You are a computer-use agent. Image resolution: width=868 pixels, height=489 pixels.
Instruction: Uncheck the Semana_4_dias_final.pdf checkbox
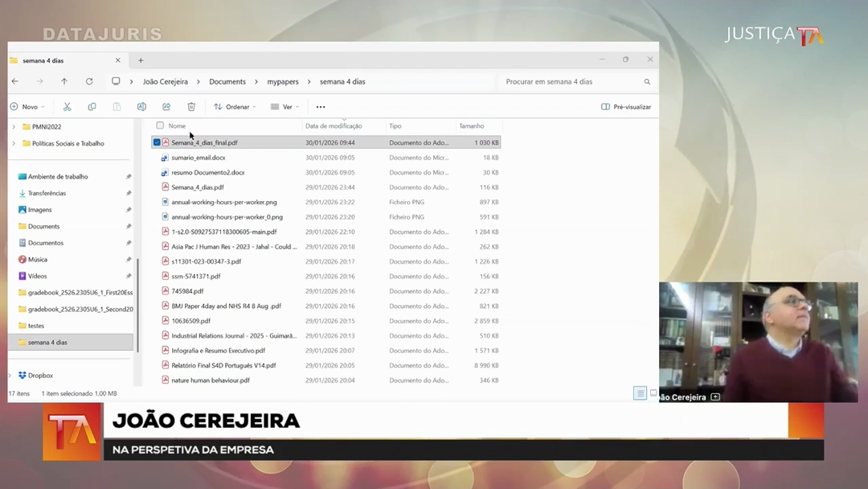157,142
